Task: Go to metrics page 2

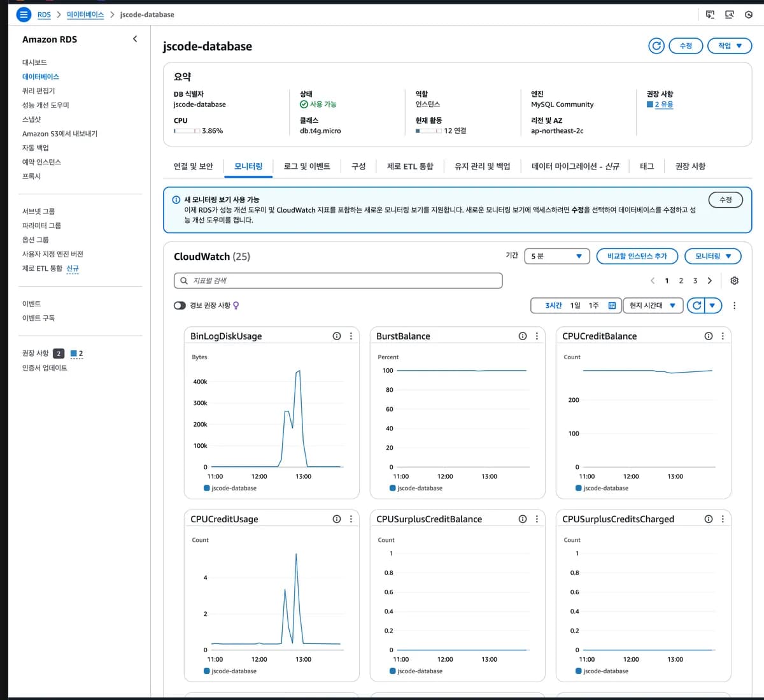Action: [681, 281]
